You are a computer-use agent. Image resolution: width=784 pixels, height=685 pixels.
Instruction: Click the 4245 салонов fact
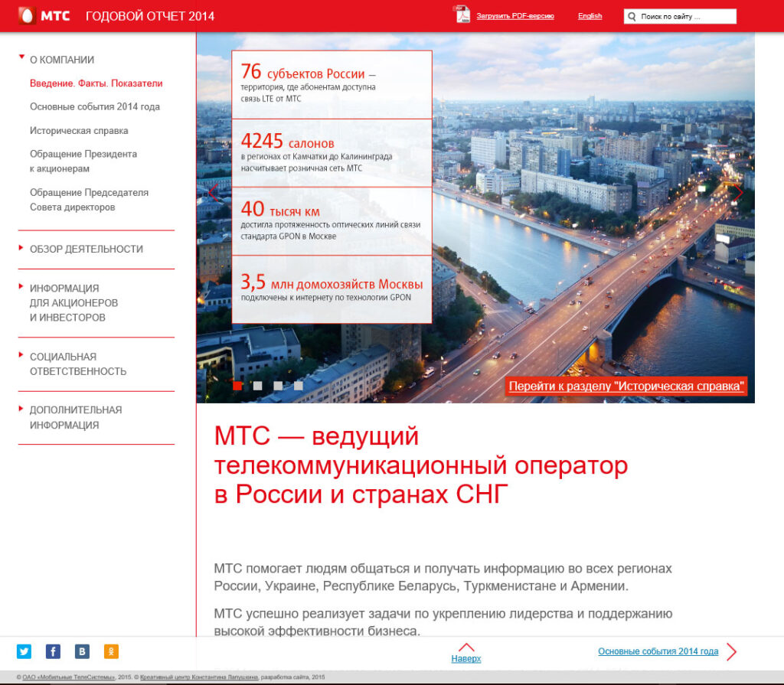332,153
